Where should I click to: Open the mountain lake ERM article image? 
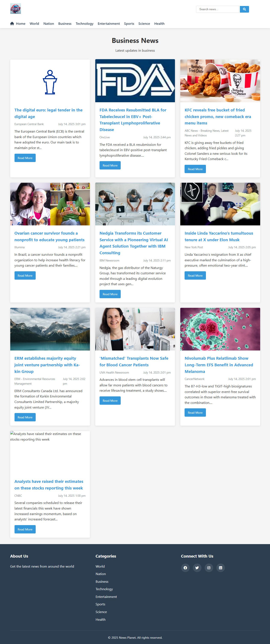click(50, 329)
